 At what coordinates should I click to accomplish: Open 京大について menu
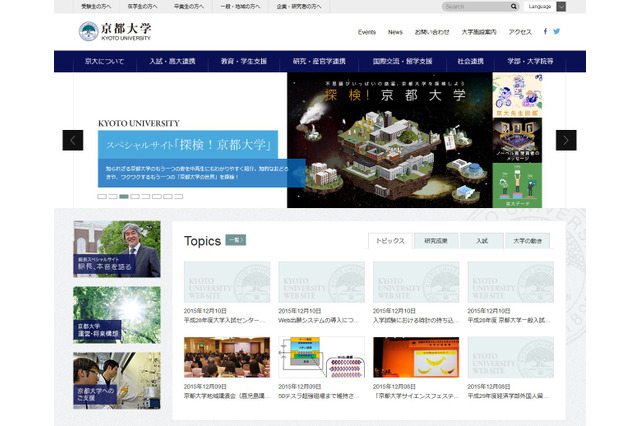pos(104,62)
